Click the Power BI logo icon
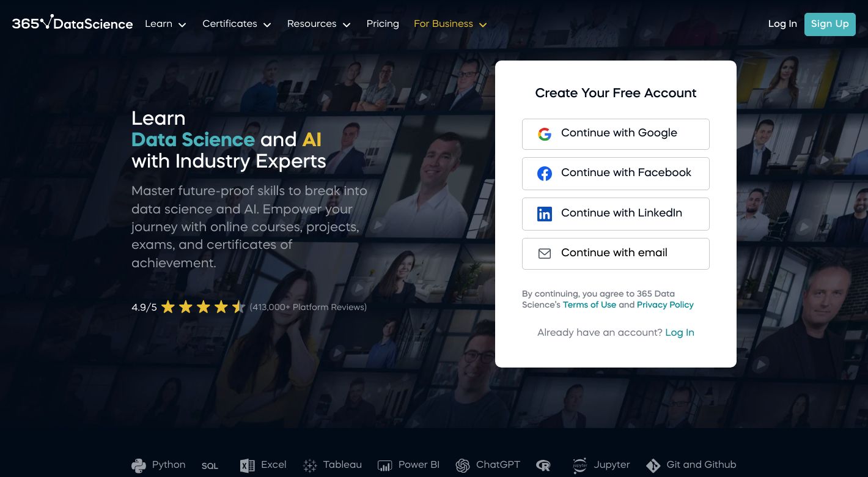This screenshot has width=868, height=477. coord(384,466)
